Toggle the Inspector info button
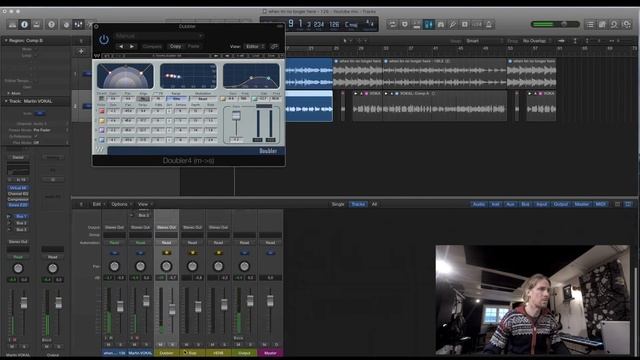640x360 pixels. (x=24, y=24)
